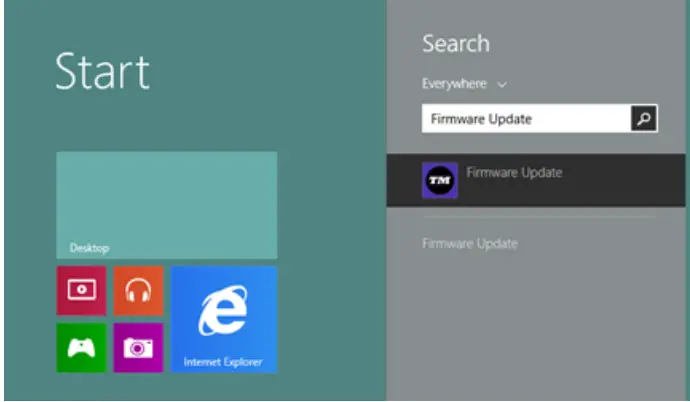Click the Search pane heading

pyautogui.click(x=456, y=44)
